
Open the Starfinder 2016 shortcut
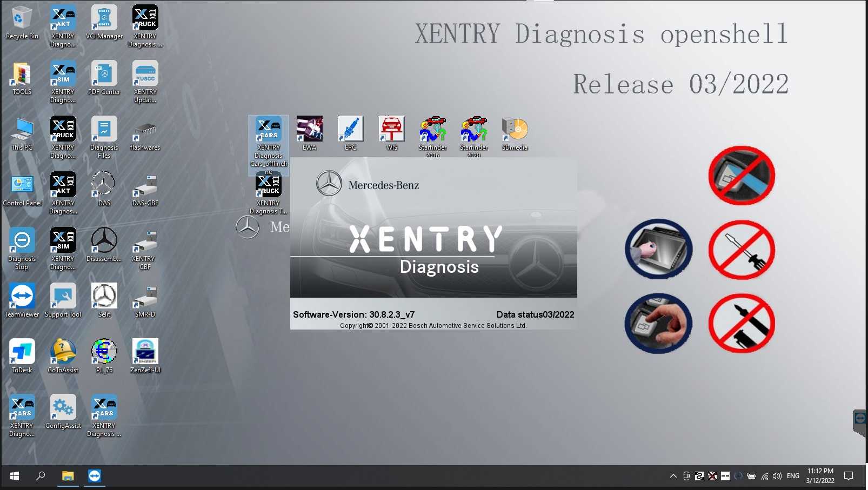pyautogui.click(x=432, y=136)
